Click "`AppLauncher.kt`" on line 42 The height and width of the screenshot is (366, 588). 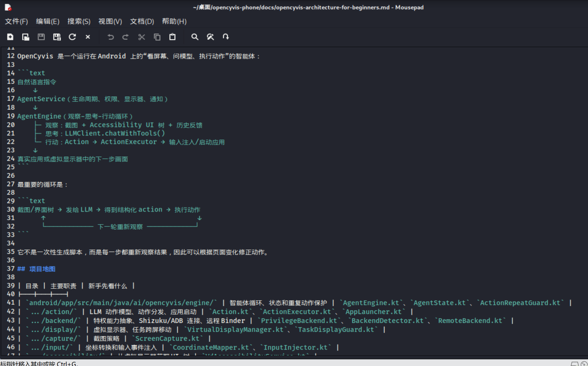[x=373, y=312]
